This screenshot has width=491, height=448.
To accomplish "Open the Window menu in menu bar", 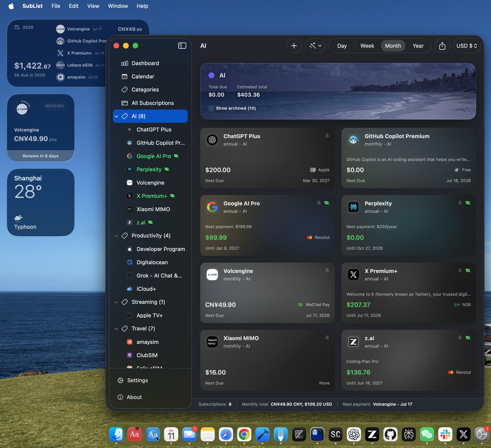I will 118,6.
